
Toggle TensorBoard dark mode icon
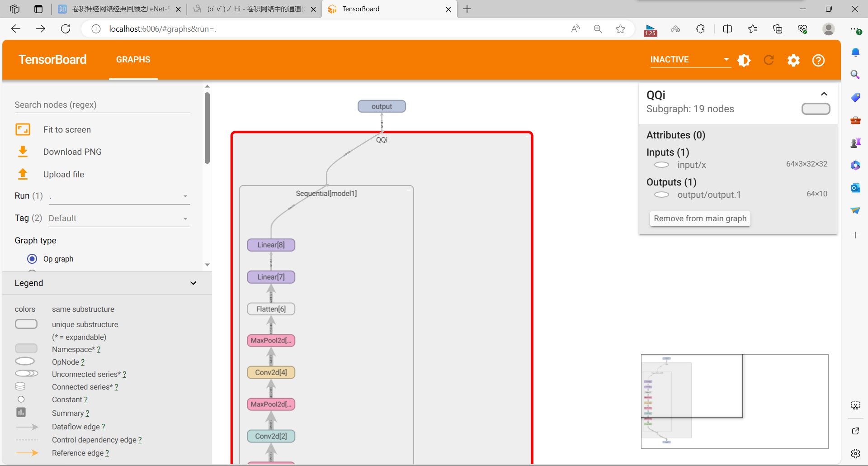click(744, 60)
